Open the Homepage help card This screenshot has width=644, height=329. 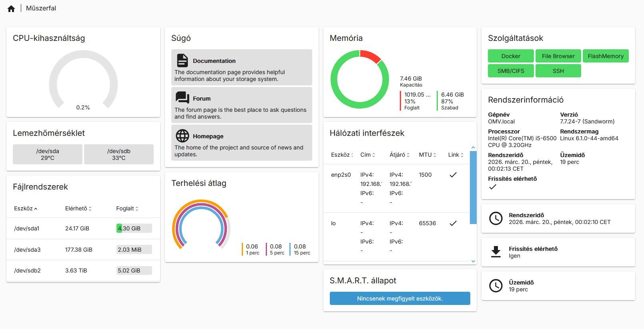241,143
